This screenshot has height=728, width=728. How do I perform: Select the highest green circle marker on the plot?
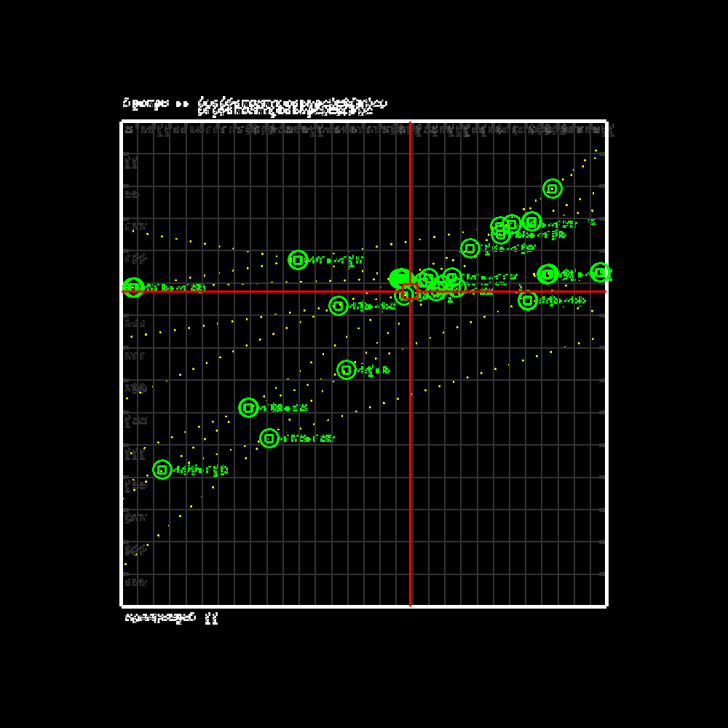point(553,189)
